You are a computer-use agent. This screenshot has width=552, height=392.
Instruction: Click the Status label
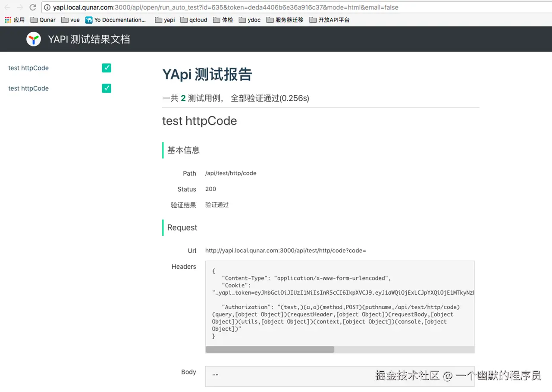[187, 189]
